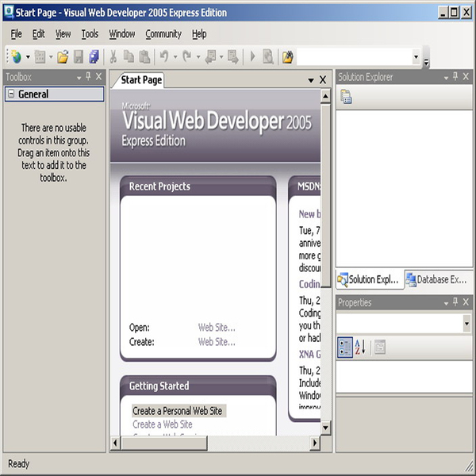
Task: Click the Start Debugging play icon
Action: pos(252,57)
